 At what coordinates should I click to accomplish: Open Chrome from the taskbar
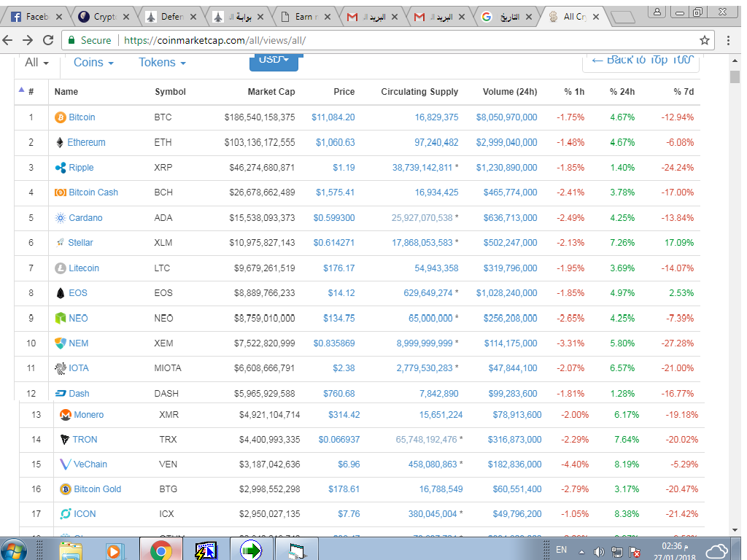[161, 551]
